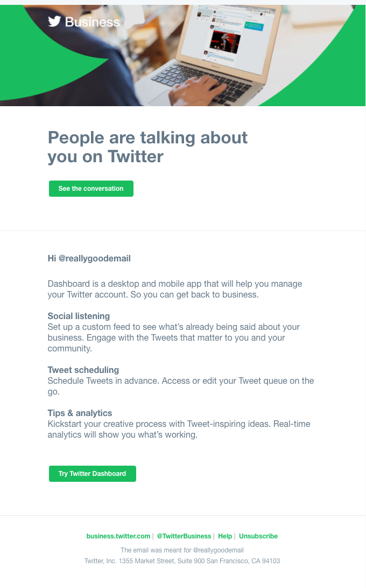Open the business.twitter.com link
The image size is (366, 588).
(118, 536)
